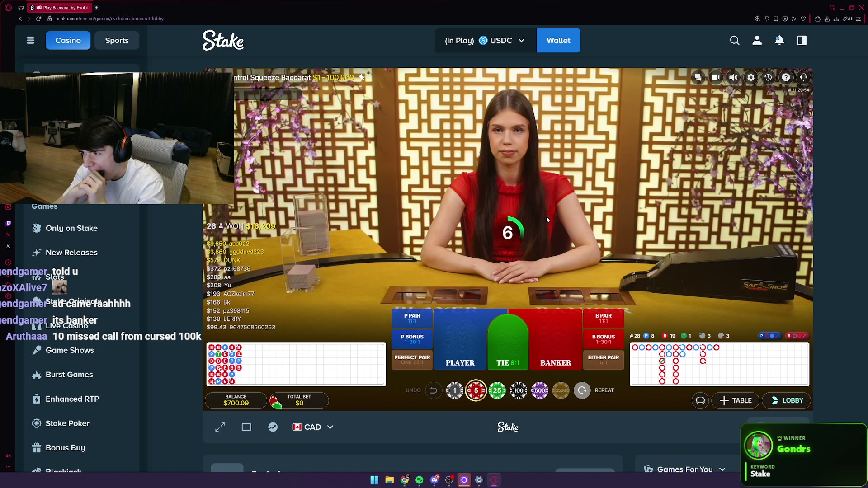Open New Releases in sidebar
Screen dimensions: 868x488
coord(71,253)
